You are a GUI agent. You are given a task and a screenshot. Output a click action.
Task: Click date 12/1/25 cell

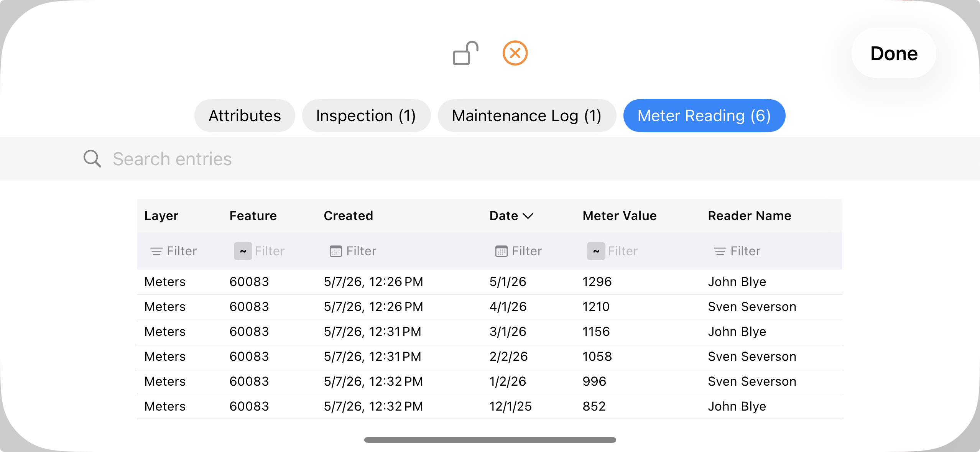(x=510, y=406)
